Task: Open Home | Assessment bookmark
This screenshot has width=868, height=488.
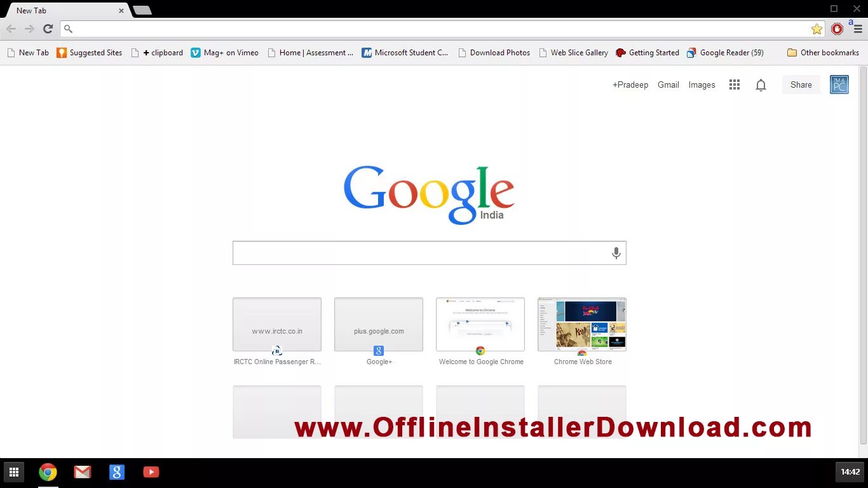Action: (x=310, y=53)
